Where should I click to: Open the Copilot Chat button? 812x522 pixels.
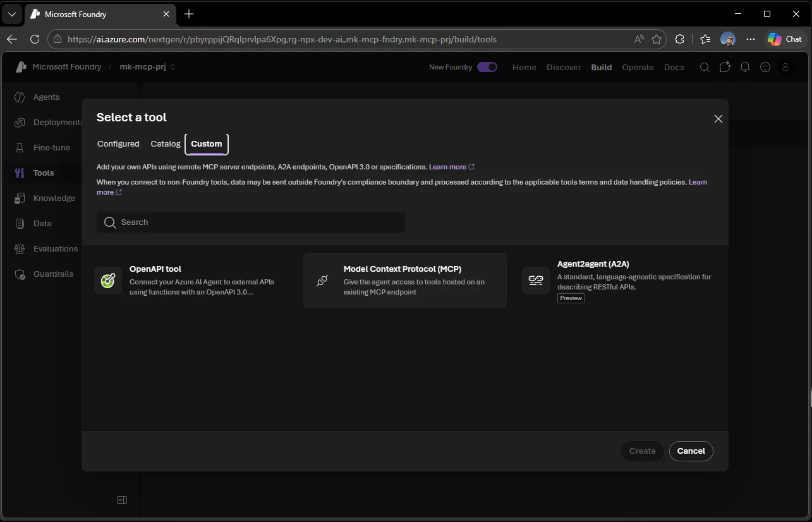pyautogui.click(x=785, y=39)
